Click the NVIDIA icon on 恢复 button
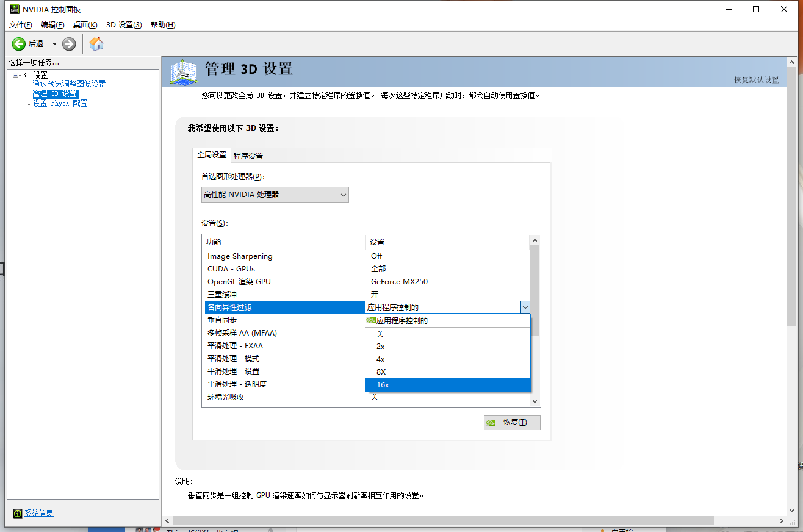The height and width of the screenshot is (532, 803). click(x=491, y=422)
